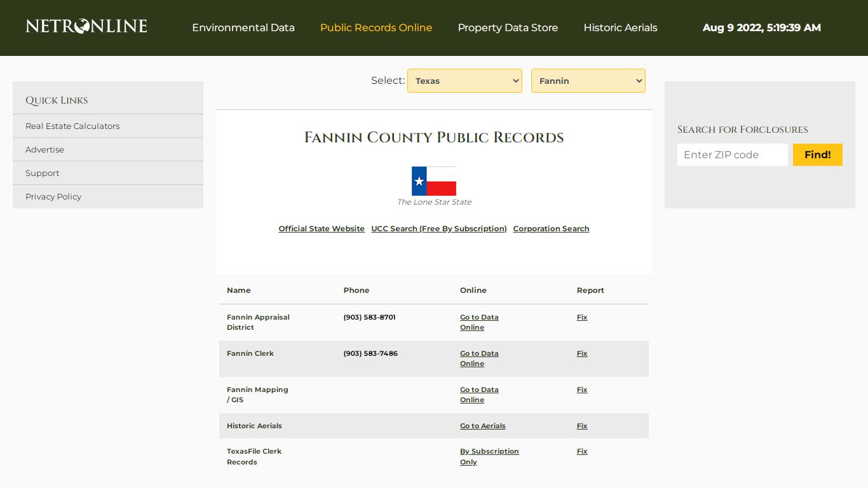Select the Historic Aerials name cell
The height and width of the screenshot is (488, 868).
pos(254,426)
